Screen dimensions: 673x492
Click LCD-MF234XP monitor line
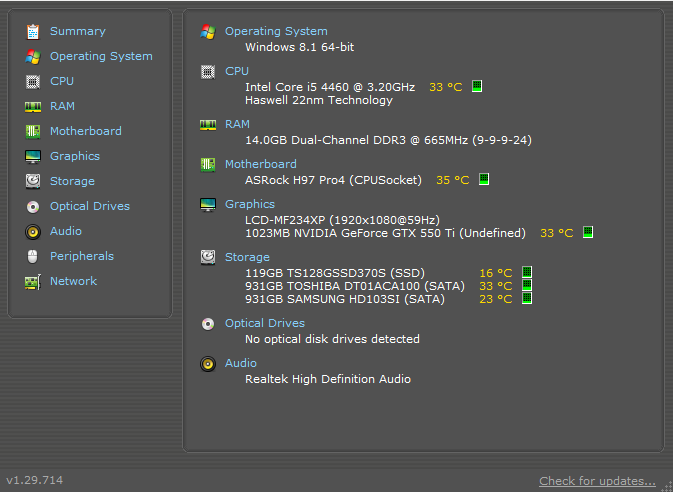click(343, 220)
